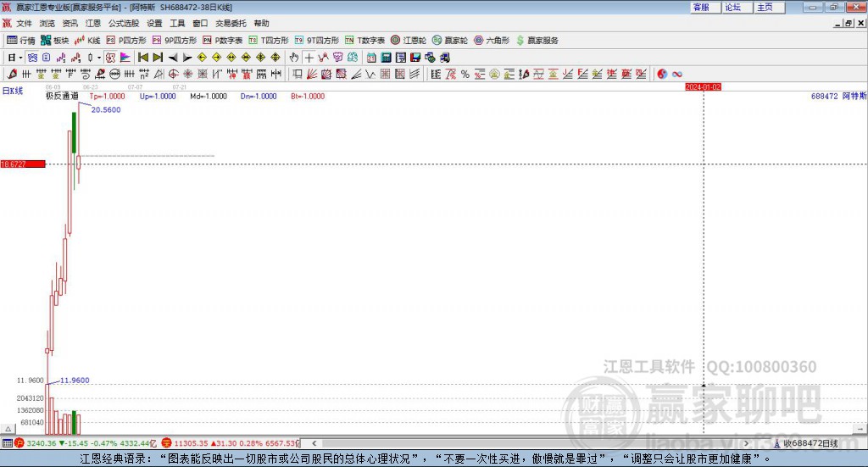
Task: Open the 设置 menu
Action: coord(154,23)
